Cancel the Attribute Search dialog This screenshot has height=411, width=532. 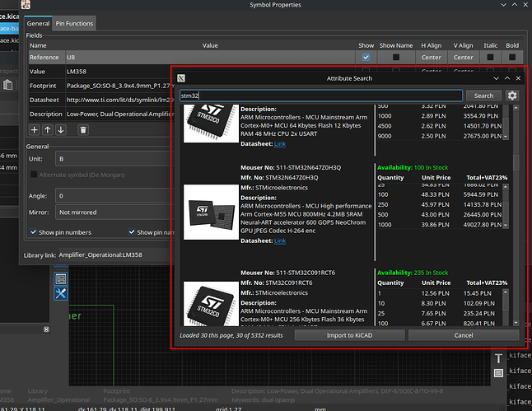tap(464, 335)
